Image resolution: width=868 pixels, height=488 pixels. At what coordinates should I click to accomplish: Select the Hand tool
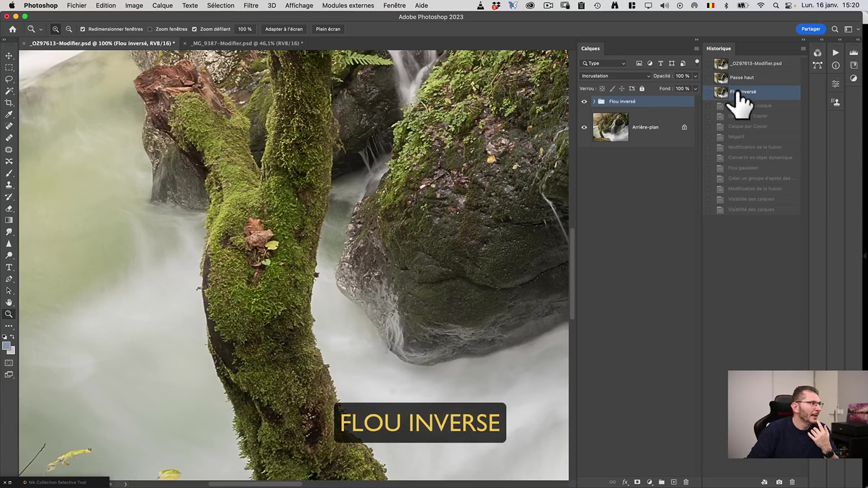[9, 303]
